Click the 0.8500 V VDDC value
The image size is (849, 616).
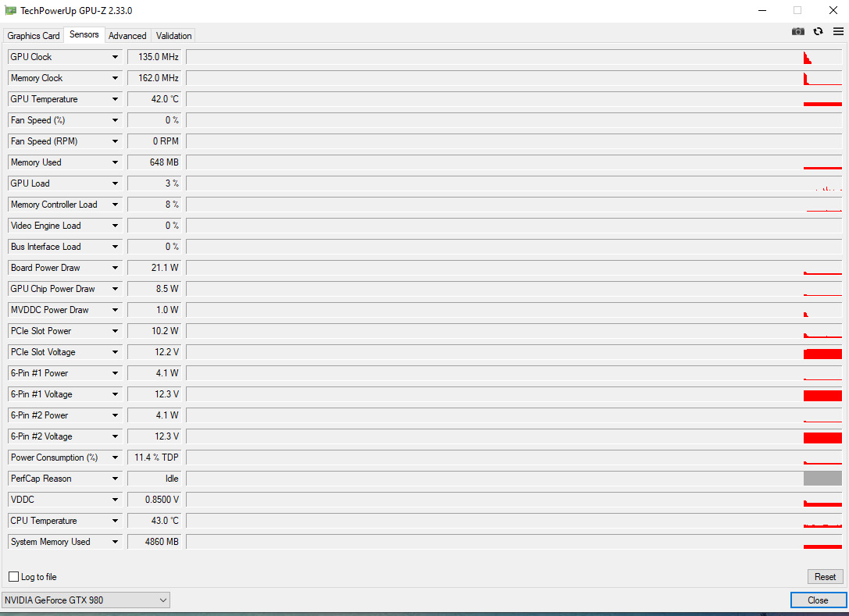click(155, 500)
